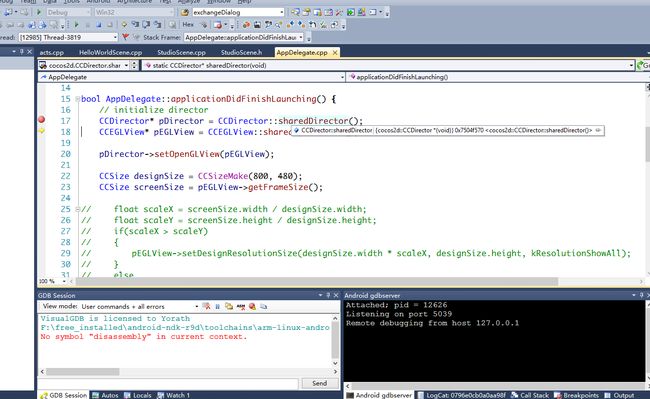
Task: Click the last icon in GDB Session toolbar
Action: pos(264,306)
